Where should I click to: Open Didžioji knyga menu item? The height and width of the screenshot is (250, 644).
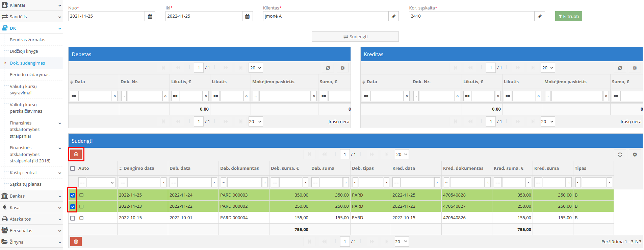(x=24, y=51)
